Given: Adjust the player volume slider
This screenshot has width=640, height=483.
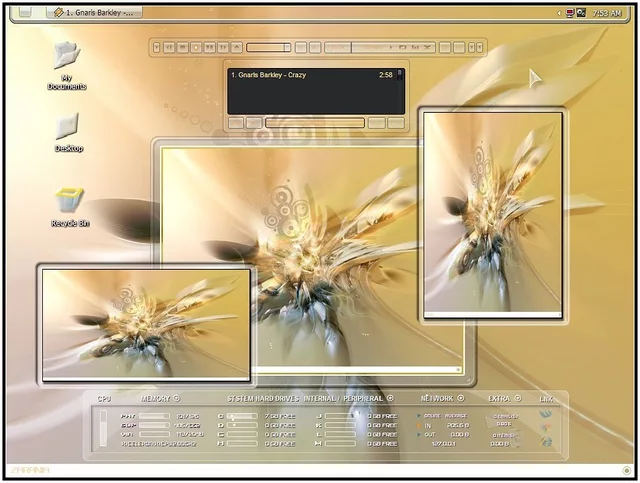Looking at the screenshot, I should tap(268, 47).
